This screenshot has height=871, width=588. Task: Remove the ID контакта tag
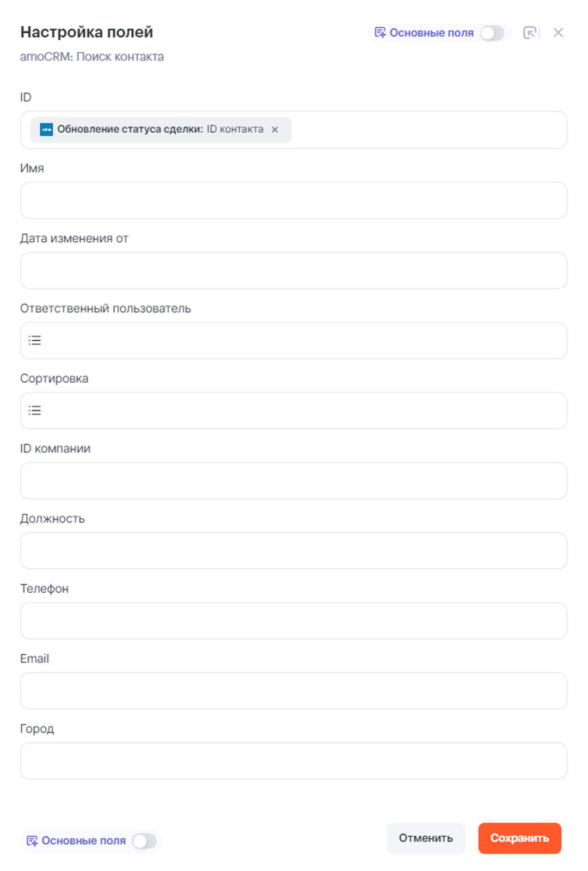point(275,130)
